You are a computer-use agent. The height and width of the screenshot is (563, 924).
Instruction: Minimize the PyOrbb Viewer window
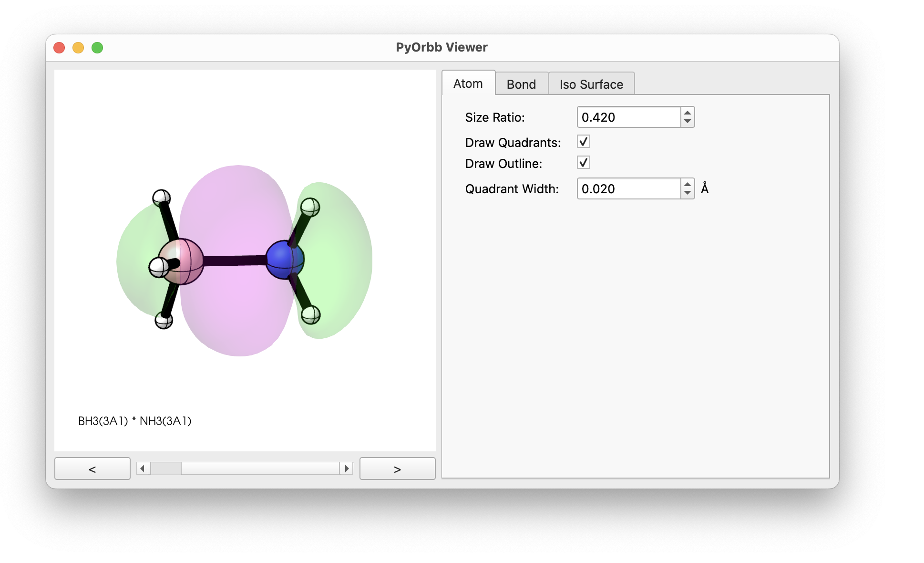tap(78, 48)
